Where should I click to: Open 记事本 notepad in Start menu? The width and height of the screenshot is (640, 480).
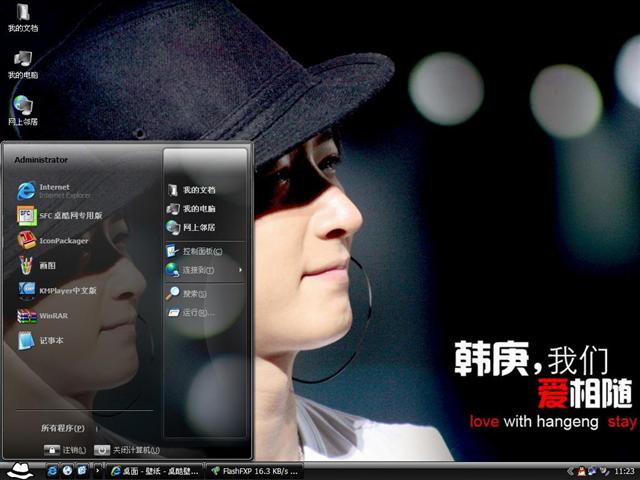pos(40,340)
